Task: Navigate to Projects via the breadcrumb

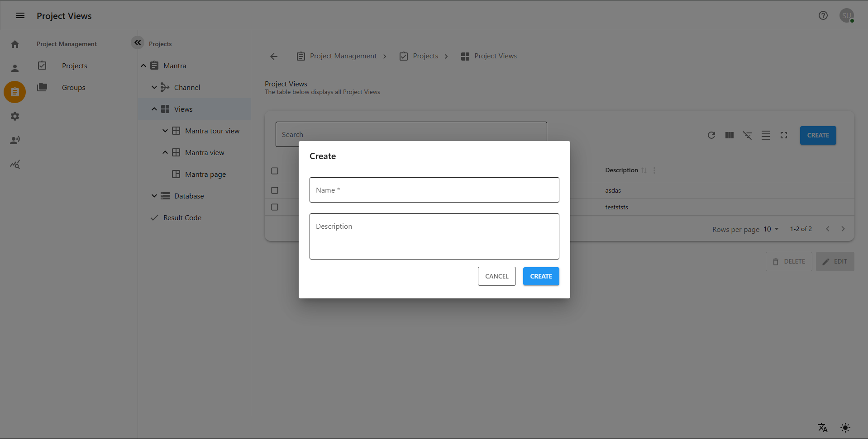Action: point(425,56)
